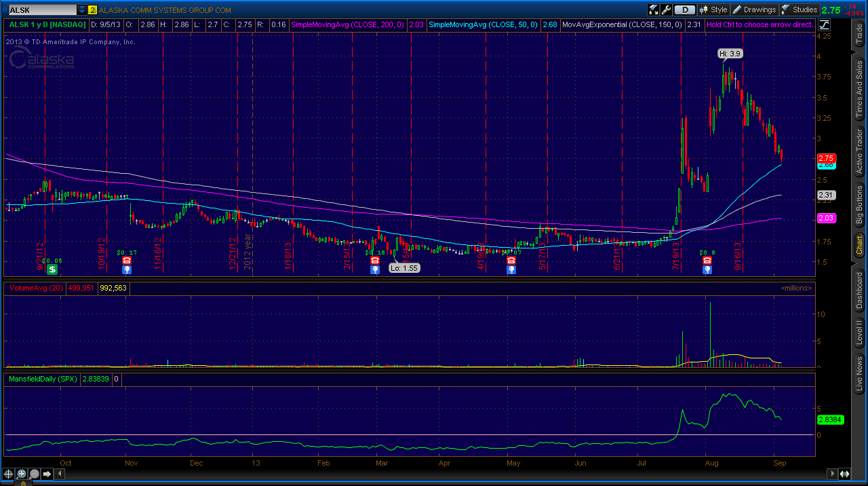Open the Level II side tab
Screen dimensions: 868x486
[x=859, y=332]
